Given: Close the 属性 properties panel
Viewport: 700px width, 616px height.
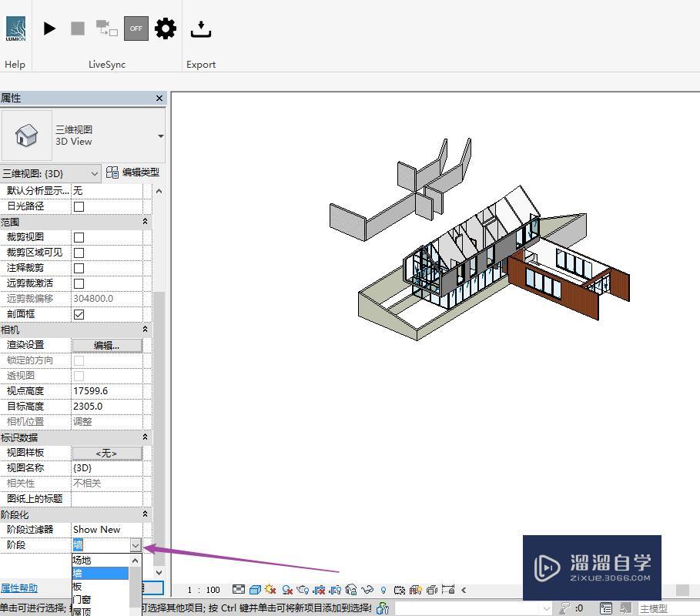Looking at the screenshot, I should (159, 98).
